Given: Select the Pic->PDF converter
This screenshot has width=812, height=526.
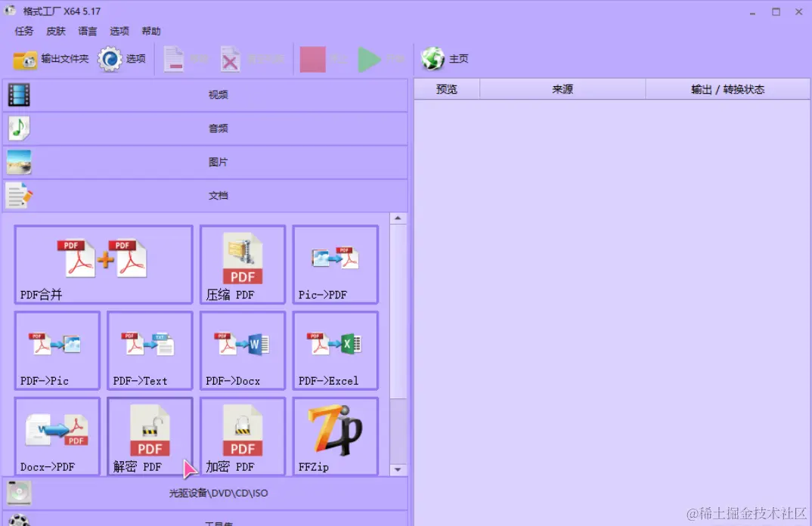Looking at the screenshot, I should [x=335, y=264].
